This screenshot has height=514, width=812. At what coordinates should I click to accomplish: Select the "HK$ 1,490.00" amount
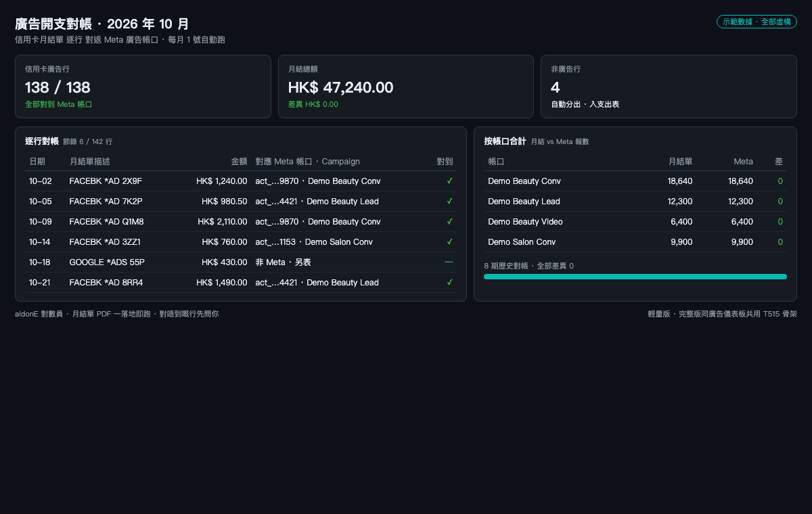point(222,283)
